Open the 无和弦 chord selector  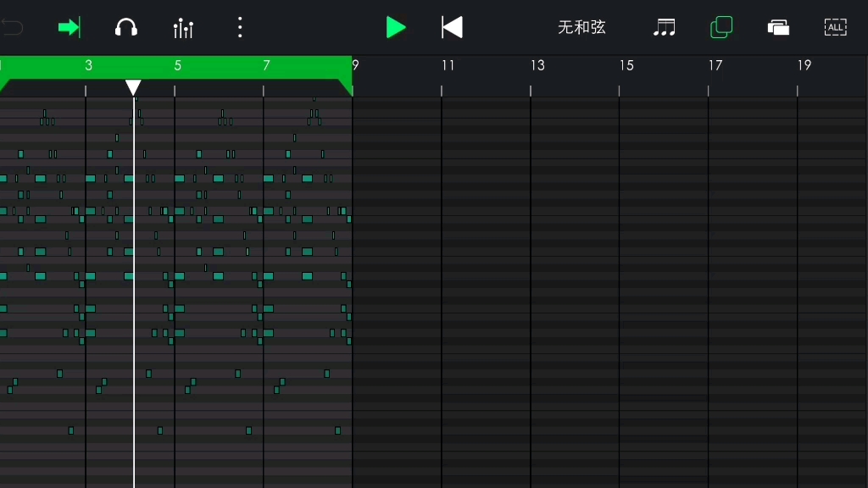click(x=581, y=28)
